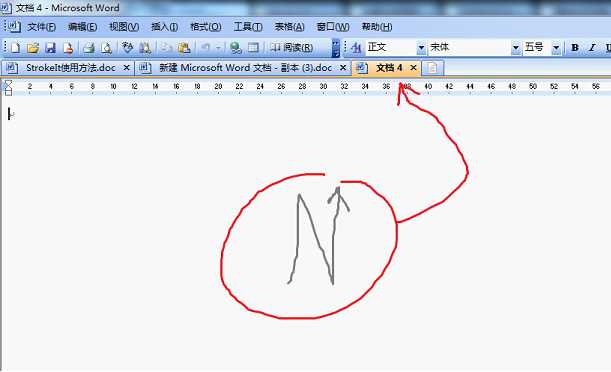
Task: Close the StrokeIt使用方法.doc tab
Action: [126, 68]
